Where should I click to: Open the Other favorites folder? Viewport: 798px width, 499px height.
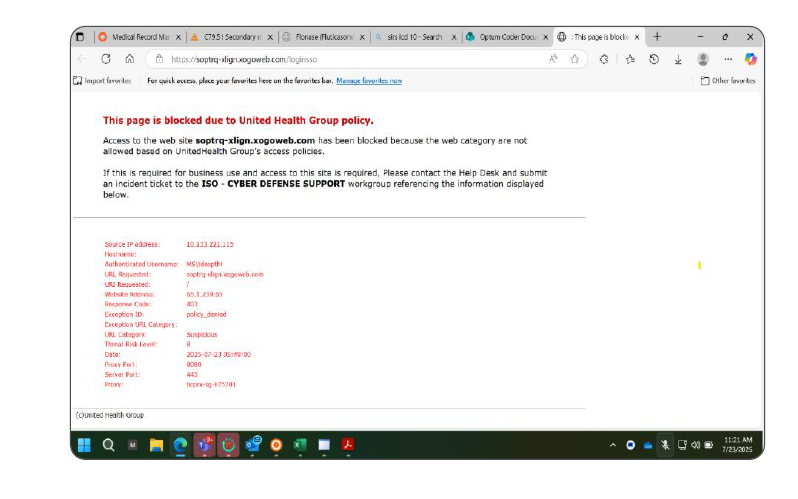pos(728,80)
